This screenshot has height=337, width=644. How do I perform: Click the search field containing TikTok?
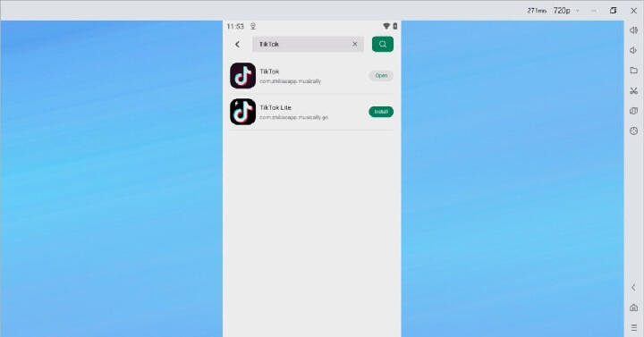[x=308, y=44]
